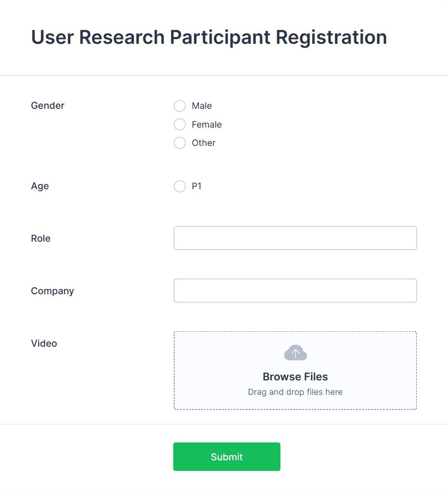
Task: Click Browse Files to upload a video
Action: pos(295,377)
